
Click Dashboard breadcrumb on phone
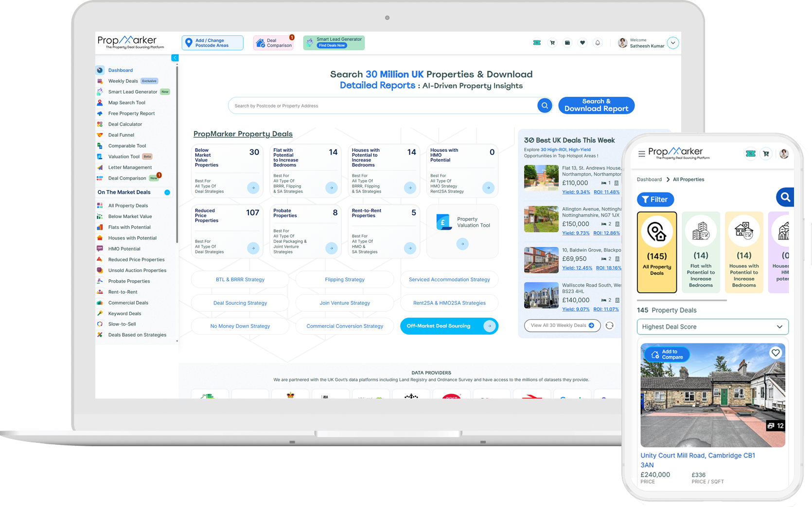pyautogui.click(x=649, y=180)
